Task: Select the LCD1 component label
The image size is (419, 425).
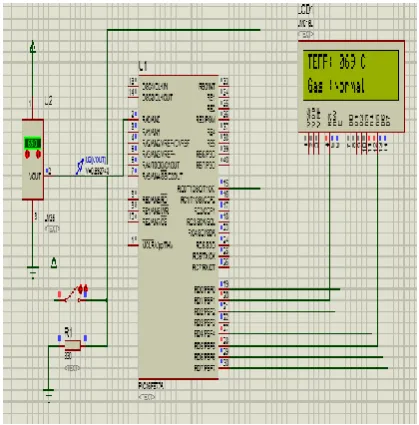Action: (305, 10)
